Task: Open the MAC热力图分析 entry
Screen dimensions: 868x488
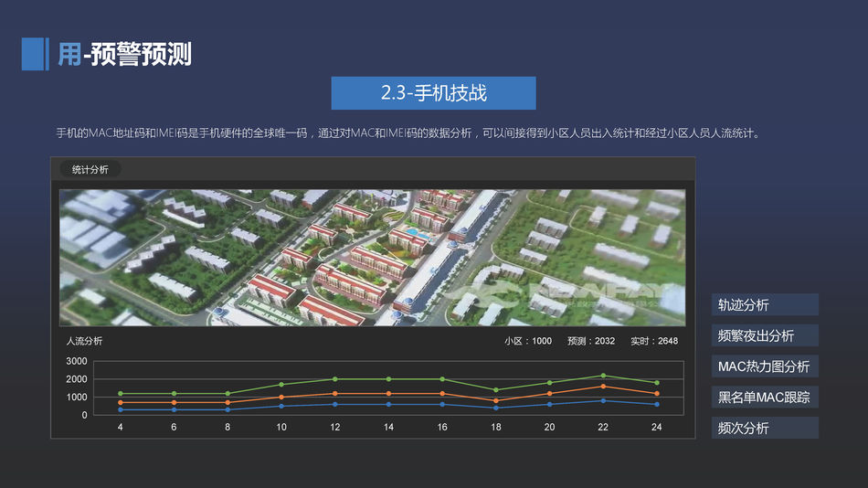Action: 765,366
